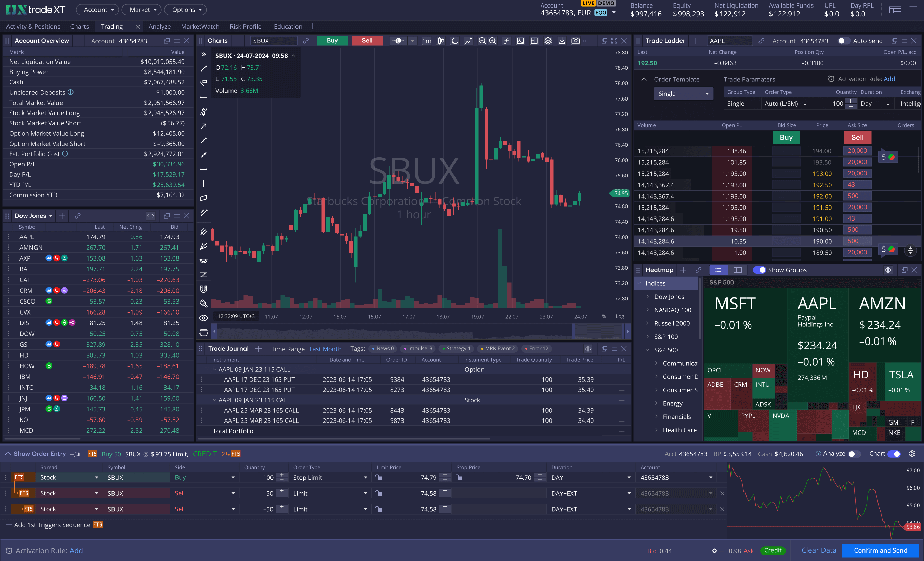Open the expand sidebar double-chevron icon

click(x=203, y=54)
